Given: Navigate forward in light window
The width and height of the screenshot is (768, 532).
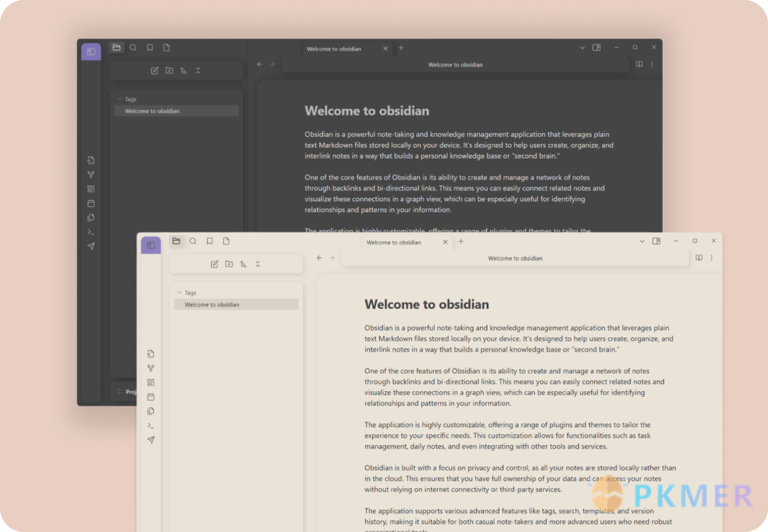Looking at the screenshot, I should point(332,258).
